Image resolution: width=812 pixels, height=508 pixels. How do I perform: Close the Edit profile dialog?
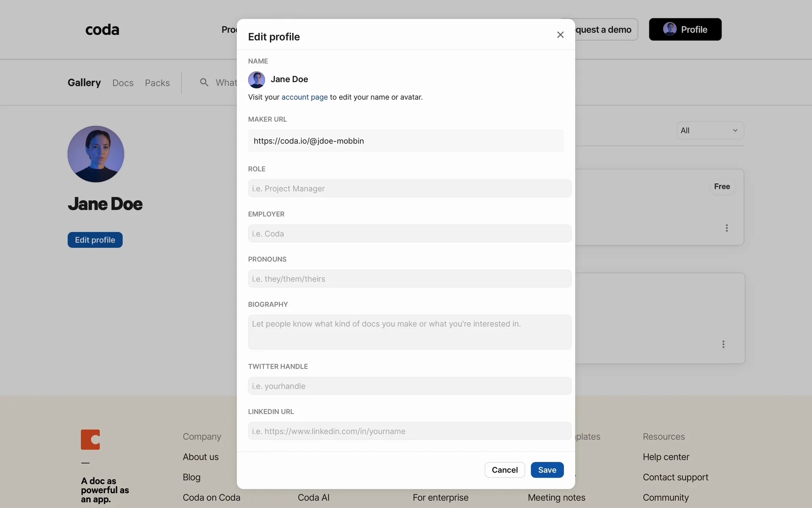tap(560, 35)
